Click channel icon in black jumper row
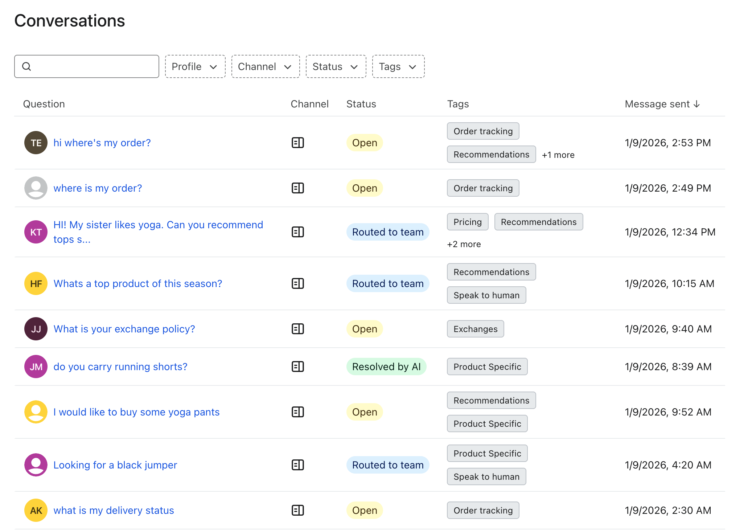756x532 pixels. pyautogui.click(x=297, y=465)
